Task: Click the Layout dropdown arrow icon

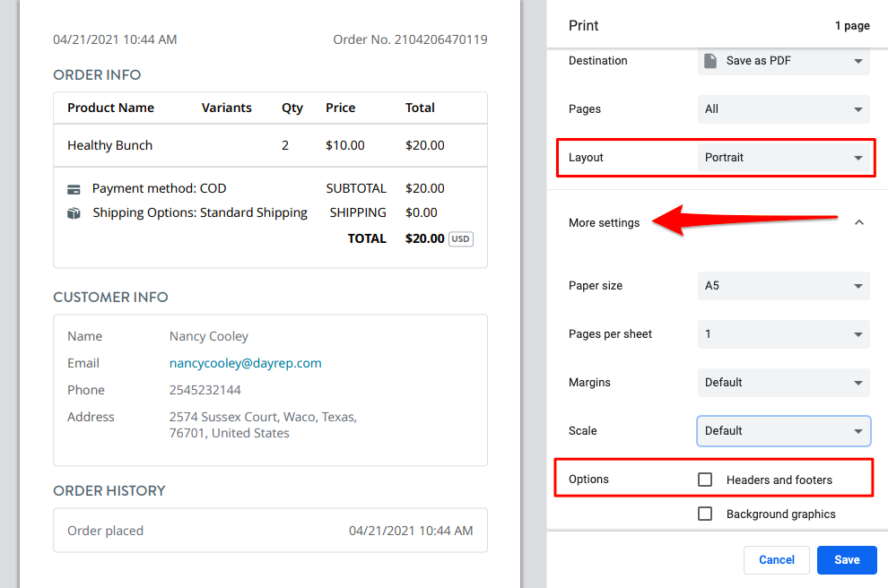Action: [x=858, y=157]
